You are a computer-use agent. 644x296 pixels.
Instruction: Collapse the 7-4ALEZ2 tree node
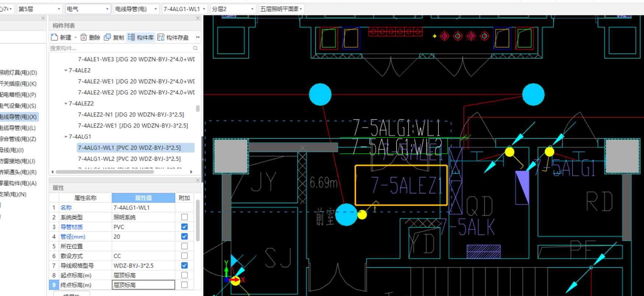click(x=66, y=104)
